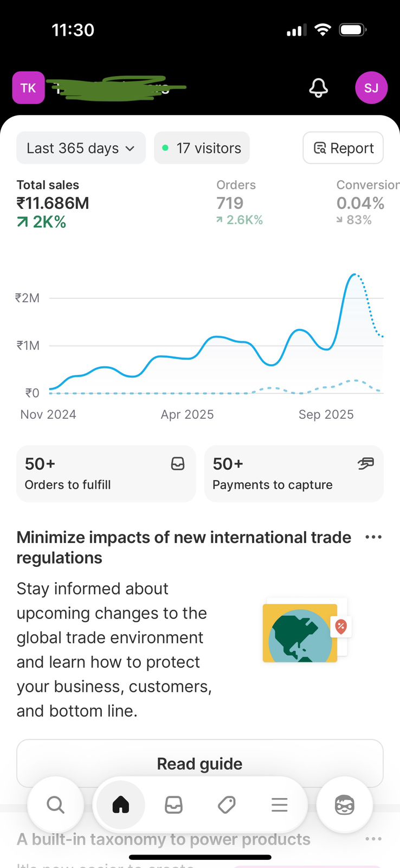The height and width of the screenshot is (868, 400).
Task: Open Sidekick assistant face icon
Action: [x=344, y=805]
